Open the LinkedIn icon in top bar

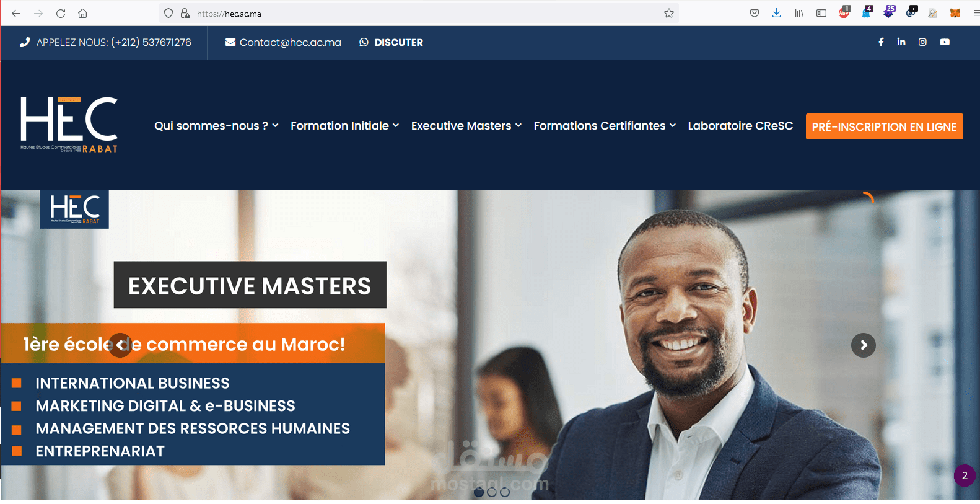tap(901, 42)
